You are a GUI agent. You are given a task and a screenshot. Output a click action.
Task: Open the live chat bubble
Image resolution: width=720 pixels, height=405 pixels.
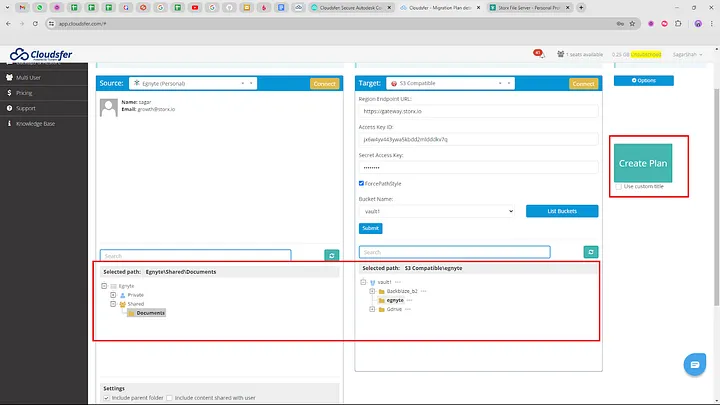[695, 365]
